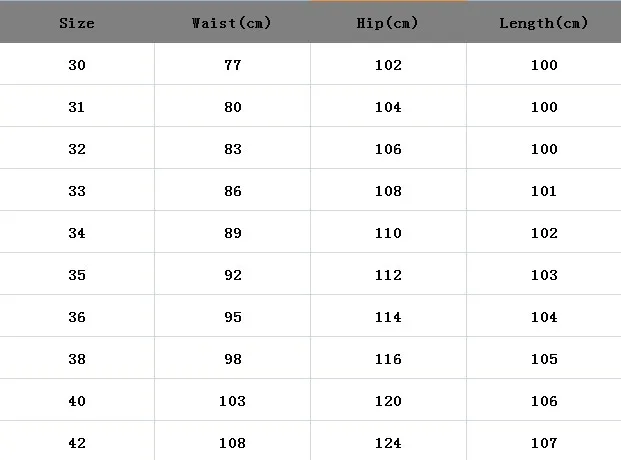Click size 31 row label
The image size is (621, 460).
(77, 106)
